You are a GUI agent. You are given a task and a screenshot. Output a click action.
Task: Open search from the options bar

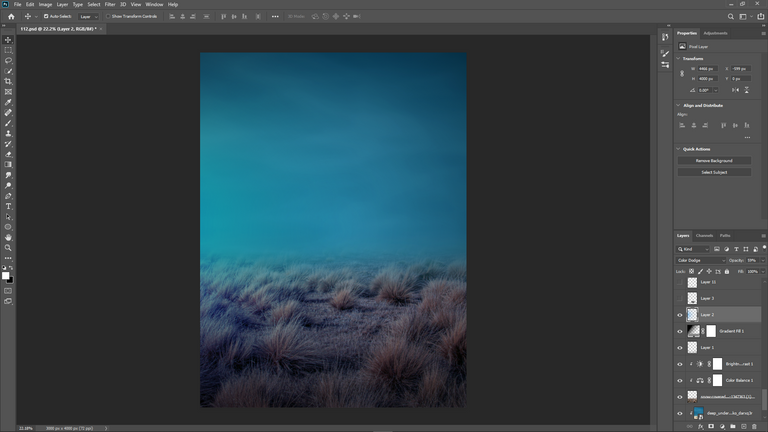tap(730, 16)
